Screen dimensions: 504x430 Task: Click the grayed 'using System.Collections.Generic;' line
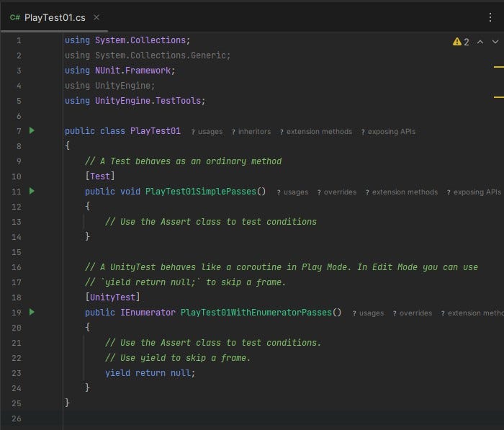point(148,55)
